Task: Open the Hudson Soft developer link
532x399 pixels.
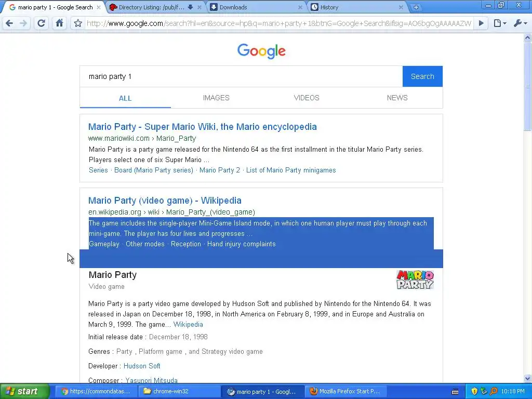Action: point(142,366)
